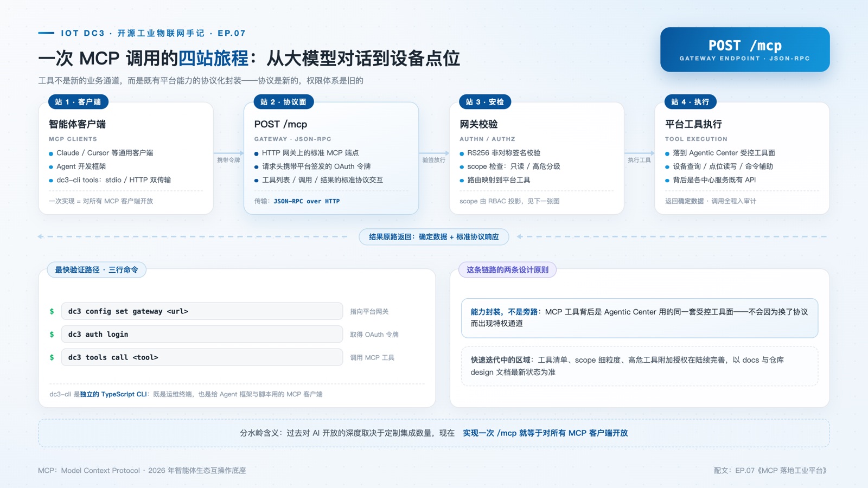Click the 调用 MCP 工具 command note
The height and width of the screenshot is (488, 868).
click(372, 358)
